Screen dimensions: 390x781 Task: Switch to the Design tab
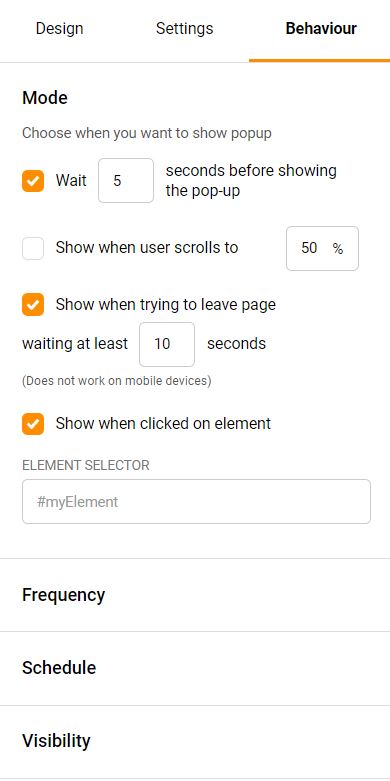(x=59, y=28)
